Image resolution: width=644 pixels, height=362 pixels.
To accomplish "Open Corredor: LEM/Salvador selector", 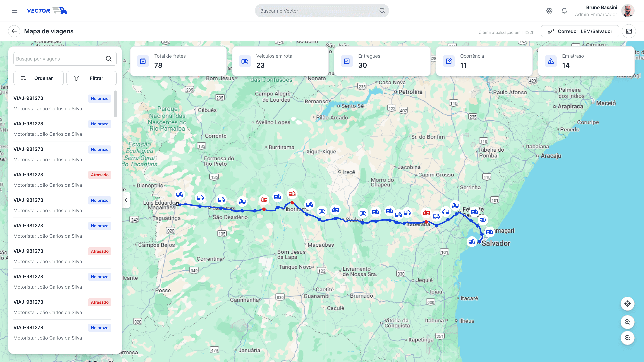I will pyautogui.click(x=580, y=31).
